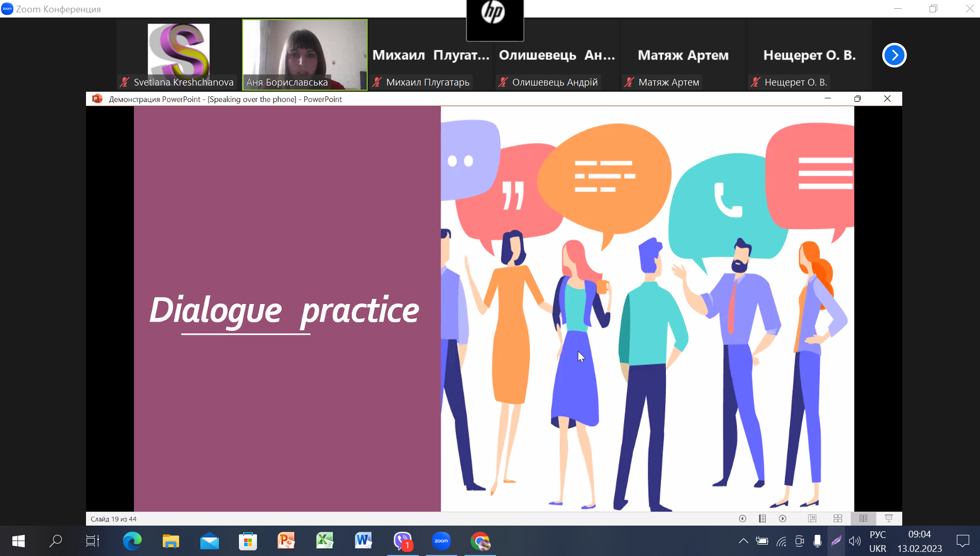
Task: Click purple feather tray icon
Action: (x=836, y=541)
